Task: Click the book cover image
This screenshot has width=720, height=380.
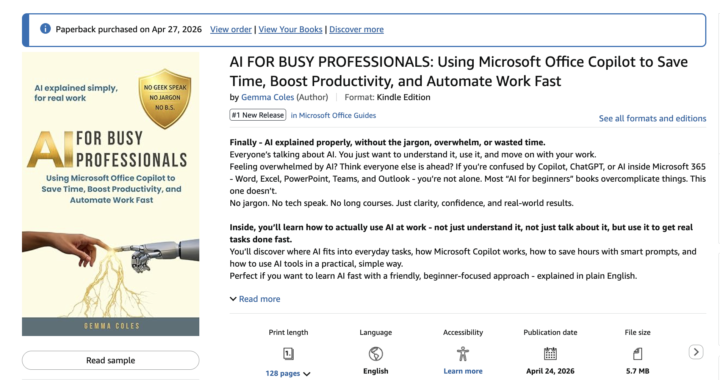Action: [111, 194]
